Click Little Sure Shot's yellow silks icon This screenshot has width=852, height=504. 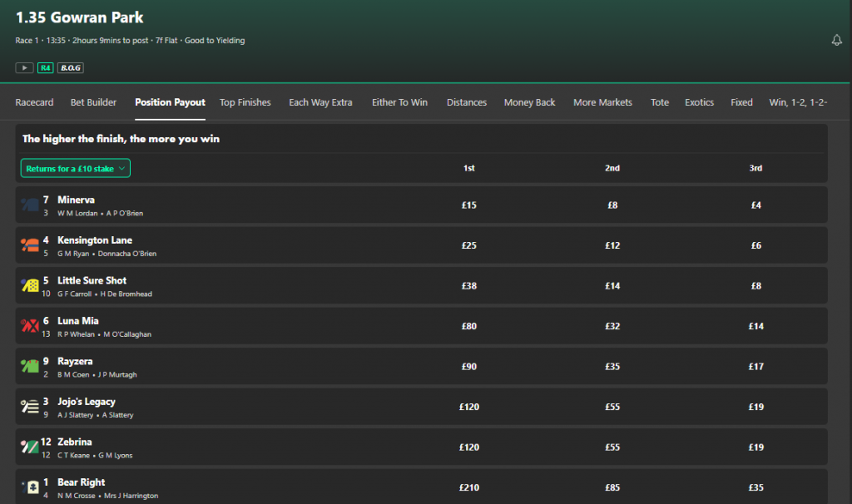coord(30,285)
